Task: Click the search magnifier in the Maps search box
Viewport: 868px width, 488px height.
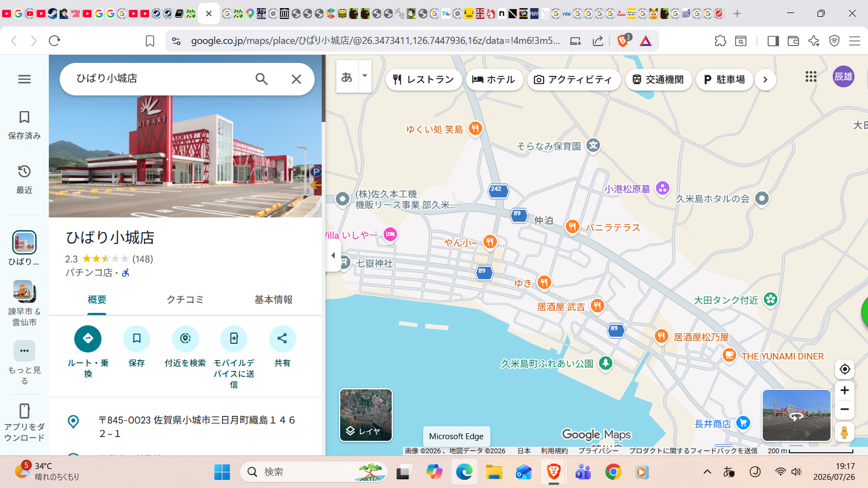Action: coord(261,79)
